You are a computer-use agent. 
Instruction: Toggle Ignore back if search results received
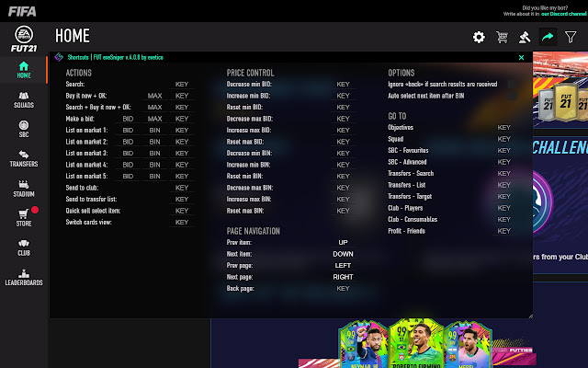[x=512, y=84]
